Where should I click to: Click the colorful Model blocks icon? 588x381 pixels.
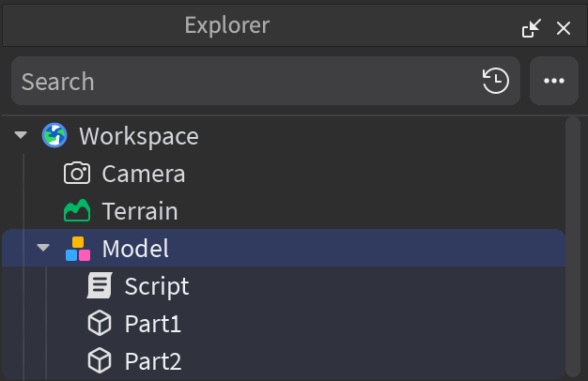[x=78, y=249]
